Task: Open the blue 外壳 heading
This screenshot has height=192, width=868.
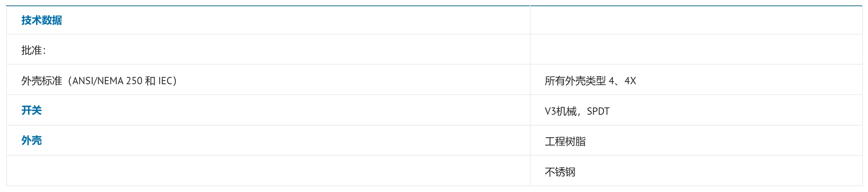Action: (x=31, y=140)
